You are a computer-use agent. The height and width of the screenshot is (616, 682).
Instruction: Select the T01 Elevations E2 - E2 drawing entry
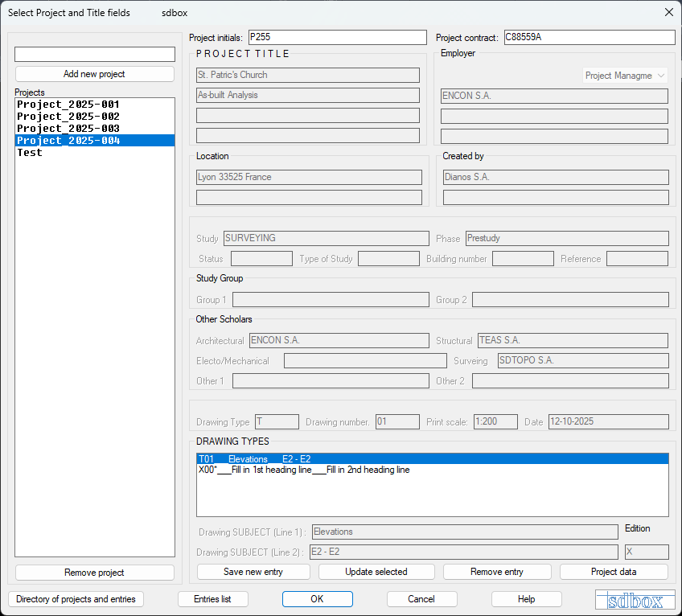coord(433,459)
